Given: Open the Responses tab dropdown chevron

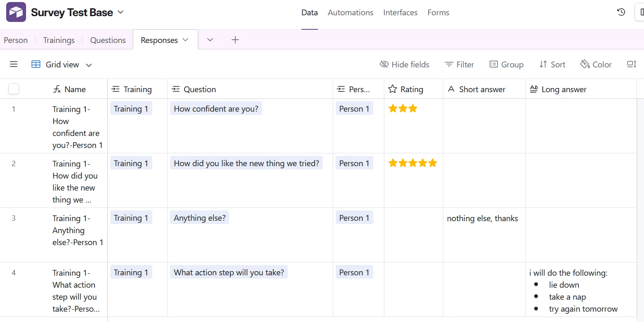Looking at the screenshot, I should (x=185, y=40).
